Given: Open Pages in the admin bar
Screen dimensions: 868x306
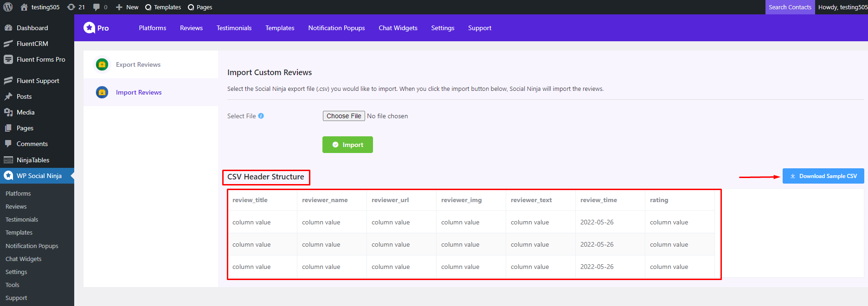Looking at the screenshot, I should pos(200,7).
